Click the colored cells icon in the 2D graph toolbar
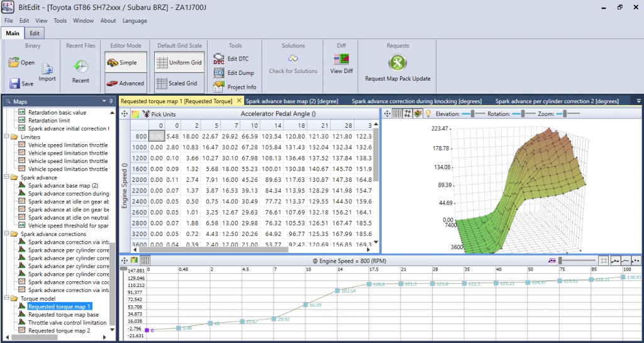This screenshot has height=343, width=644. (135, 260)
